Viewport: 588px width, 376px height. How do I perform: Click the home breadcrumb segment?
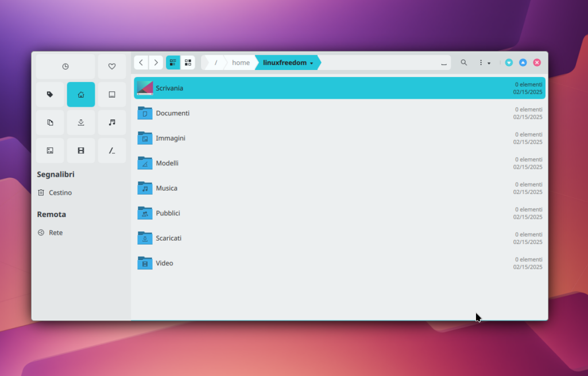pyautogui.click(x=241, y=63)
